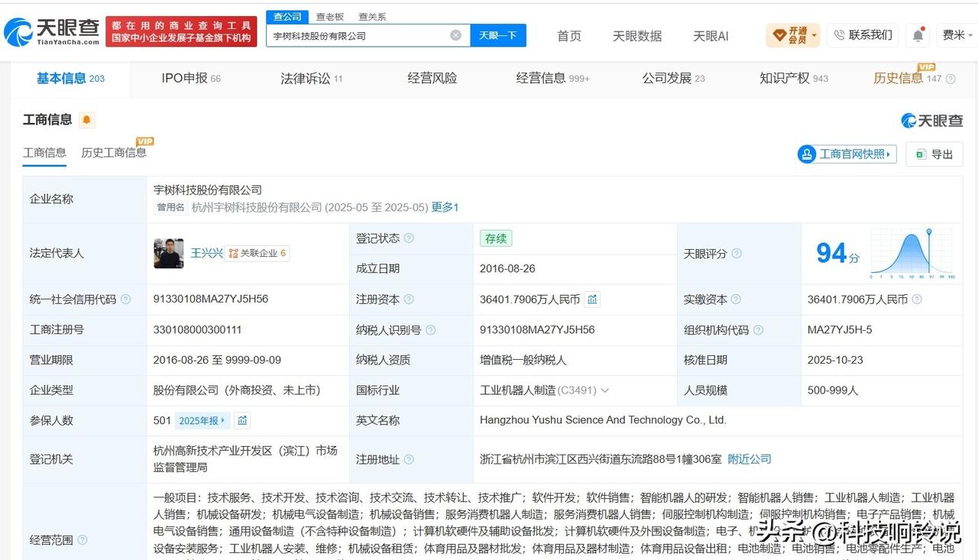This screenshot has width=978, height=560.
Task: Open the 开通会员 membership dropdown
Action: pyautogui.click(x=793, y=35)
